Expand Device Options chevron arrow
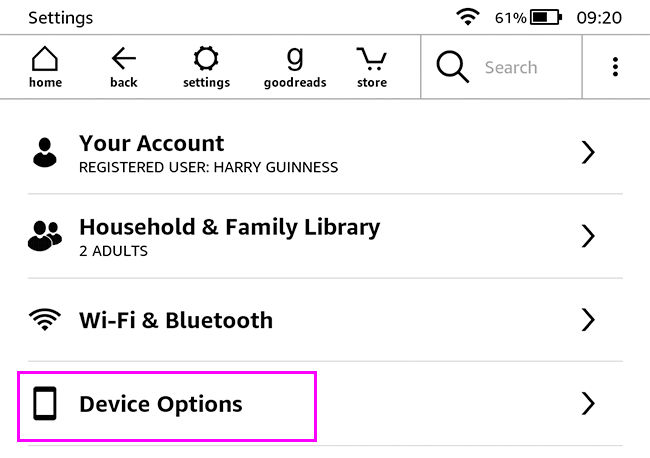 click(588, 404)
